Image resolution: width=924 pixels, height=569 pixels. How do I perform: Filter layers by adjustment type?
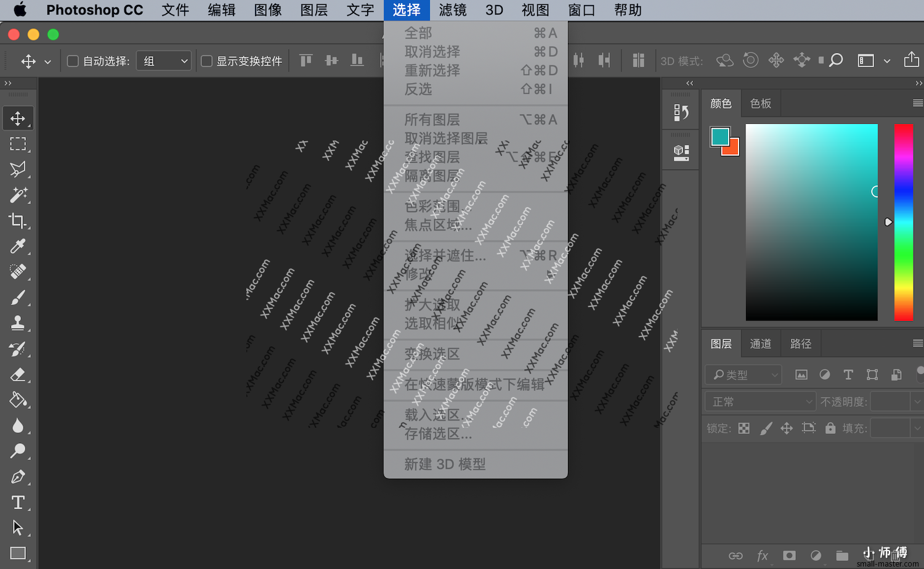[x=825, y=374]
